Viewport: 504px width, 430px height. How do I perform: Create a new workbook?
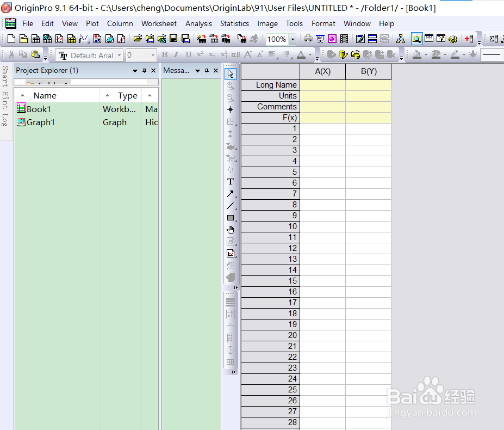(x=35, y=39)
